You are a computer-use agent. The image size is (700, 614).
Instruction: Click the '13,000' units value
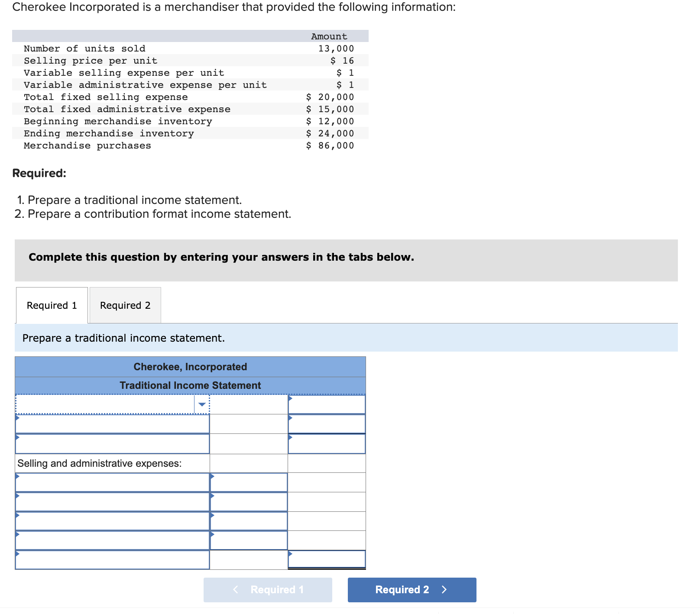(x=336, y=48)
